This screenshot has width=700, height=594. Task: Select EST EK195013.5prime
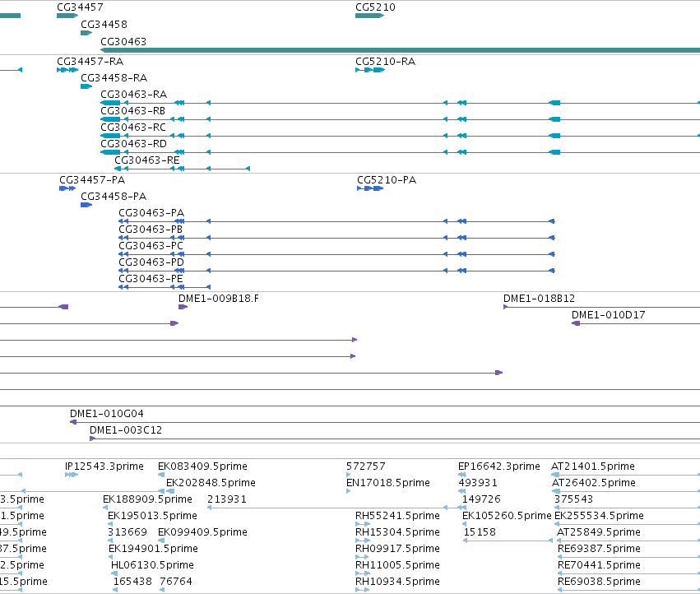152,516
